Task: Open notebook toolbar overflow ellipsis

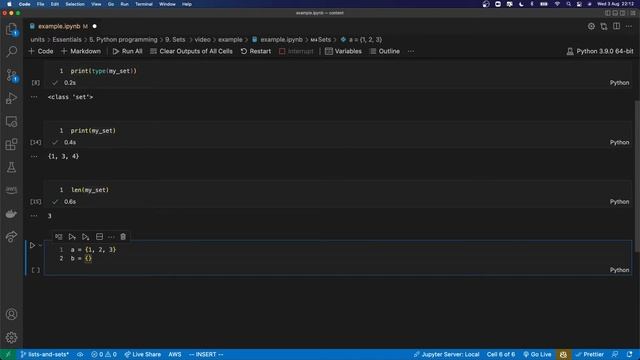Action: click(x=411, y=51)
